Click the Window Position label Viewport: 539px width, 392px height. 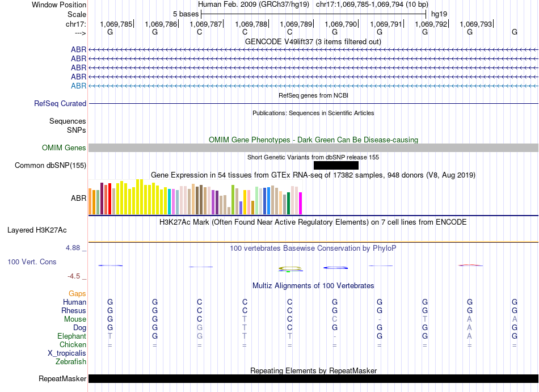click(x=59, y=5)
